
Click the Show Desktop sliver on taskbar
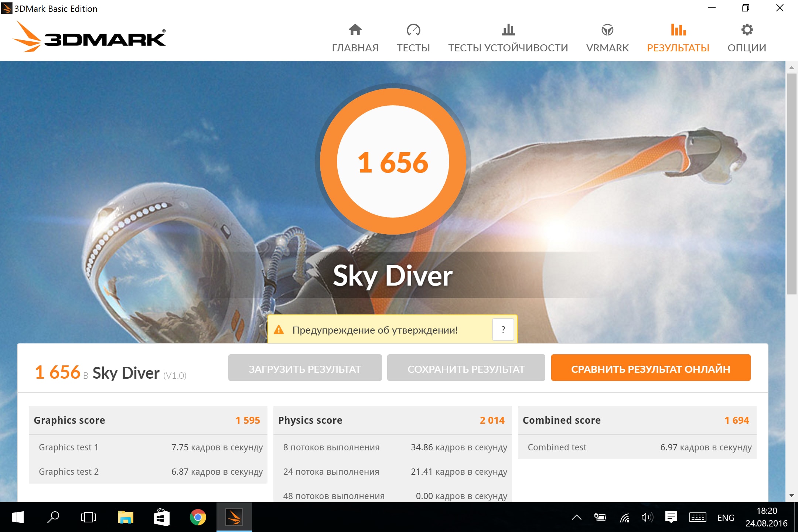(796, 517)
